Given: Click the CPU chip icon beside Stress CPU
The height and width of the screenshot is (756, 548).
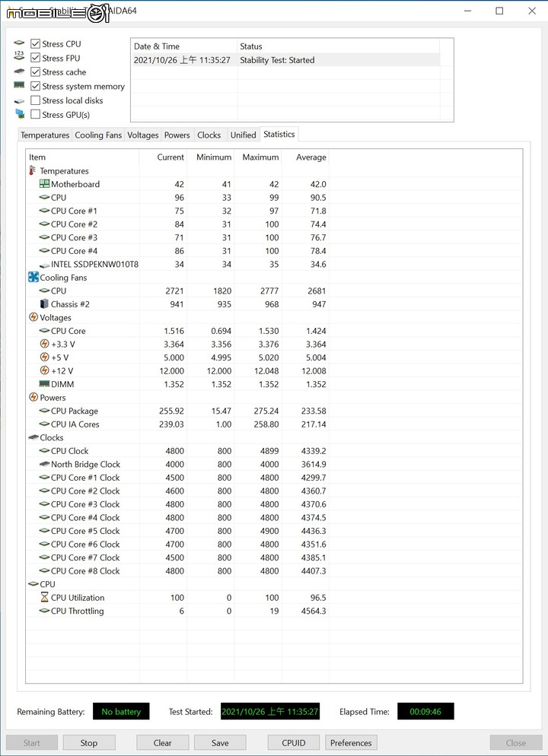Looking at the screenshot, I should point(19,43).
